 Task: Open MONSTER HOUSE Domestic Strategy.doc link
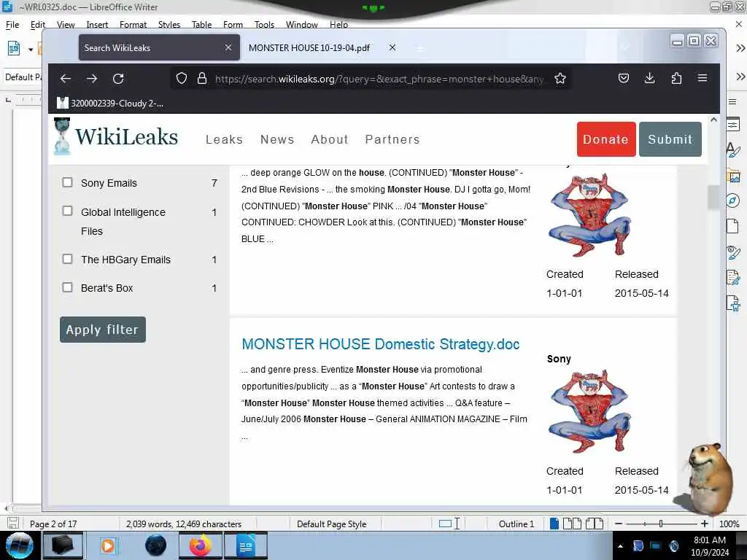[x=381, y=344]
